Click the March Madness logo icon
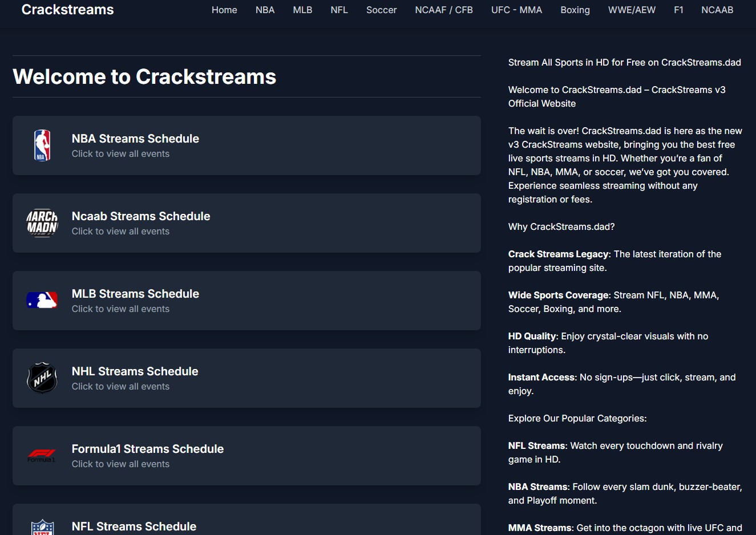756x535 pixels. pyautogui.click(x=42, y=223)
